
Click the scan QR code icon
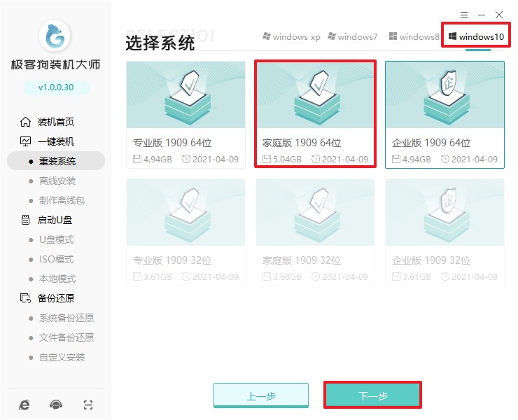pos(87,405)
